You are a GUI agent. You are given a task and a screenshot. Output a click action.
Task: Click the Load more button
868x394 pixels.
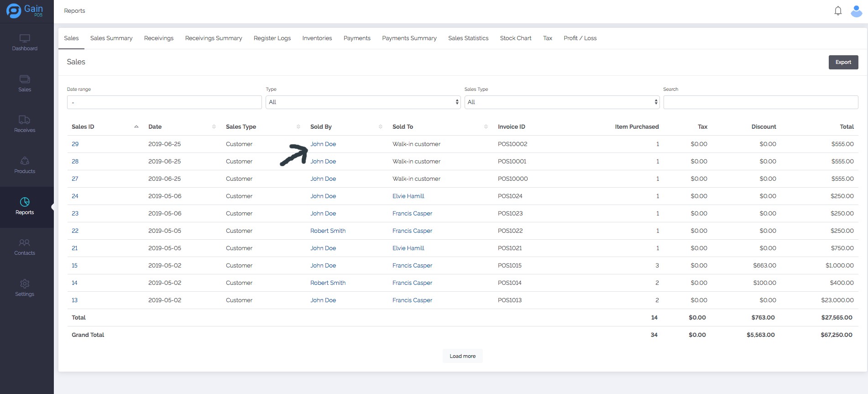[x=462, y=356]
